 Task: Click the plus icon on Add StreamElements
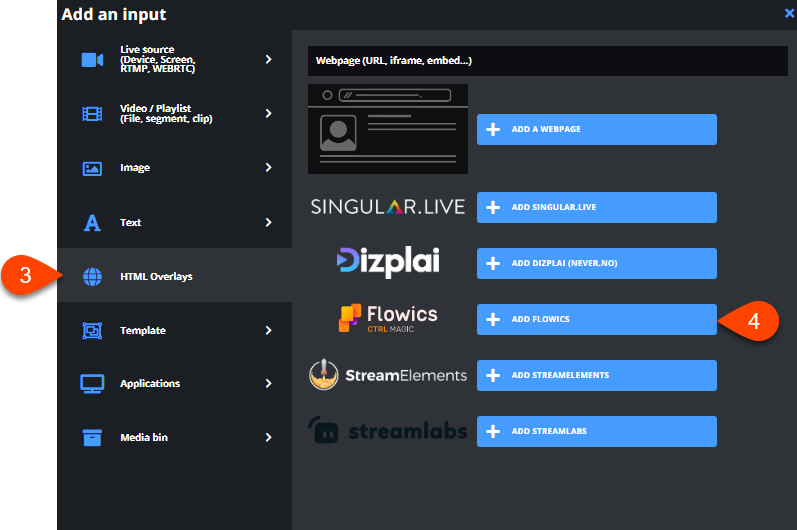pos(493,375)
